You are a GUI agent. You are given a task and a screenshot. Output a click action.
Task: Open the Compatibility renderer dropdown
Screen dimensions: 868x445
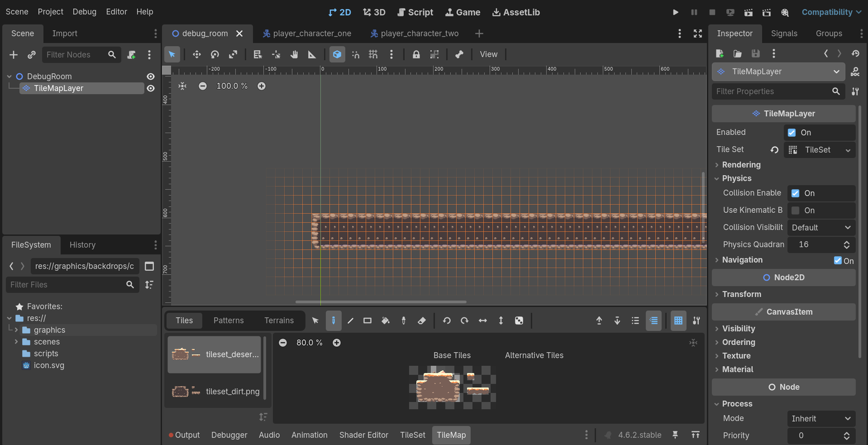[x=831, y=12]
